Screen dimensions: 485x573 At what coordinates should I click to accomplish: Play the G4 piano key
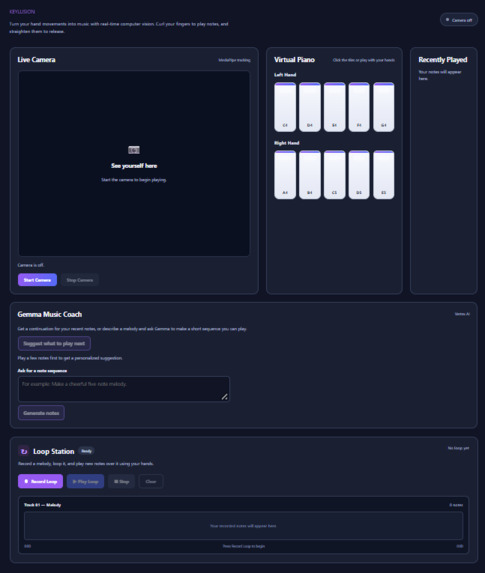(x=384, y=107)
